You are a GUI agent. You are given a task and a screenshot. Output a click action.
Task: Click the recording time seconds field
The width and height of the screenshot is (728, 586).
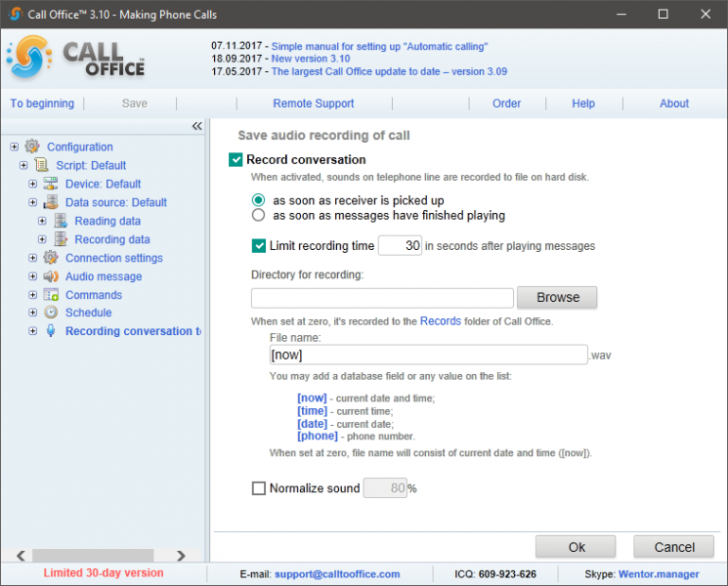pos(400,245)
